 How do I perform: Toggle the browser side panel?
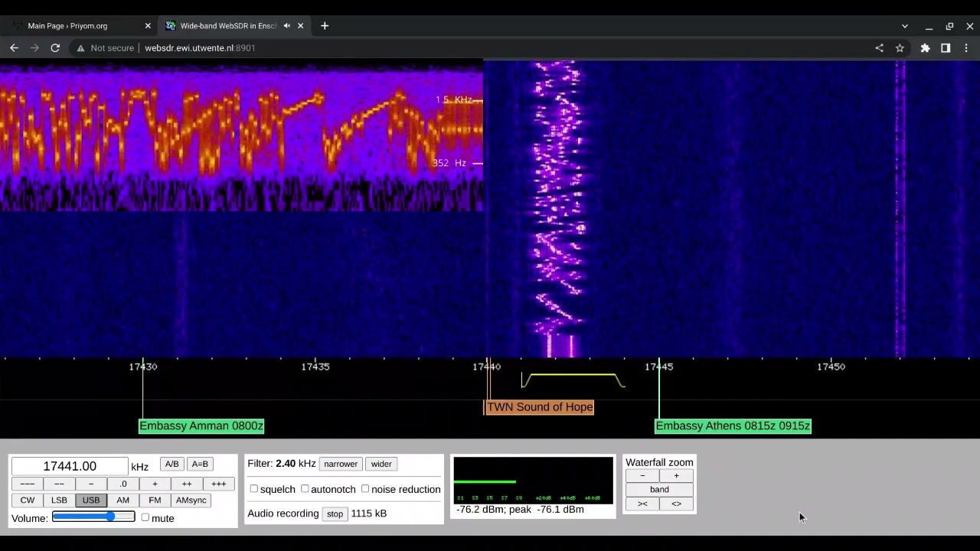point(946,47)
